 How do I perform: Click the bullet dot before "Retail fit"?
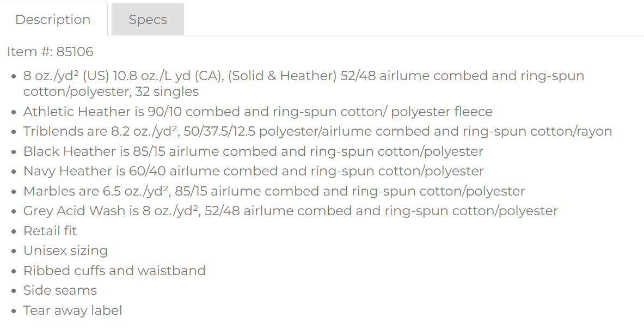[x=14, y=232]
